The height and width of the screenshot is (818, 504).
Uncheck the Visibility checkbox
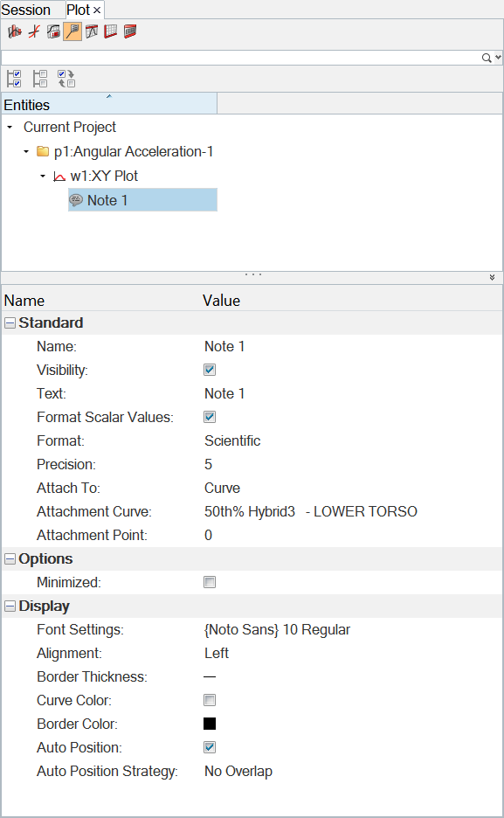(x=210, y=370)
